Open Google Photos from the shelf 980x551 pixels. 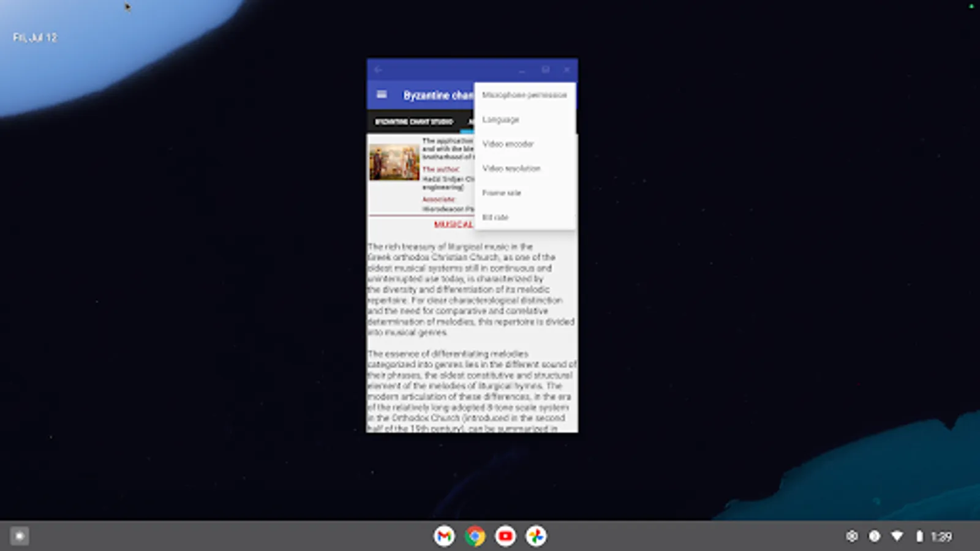[535, 536]
